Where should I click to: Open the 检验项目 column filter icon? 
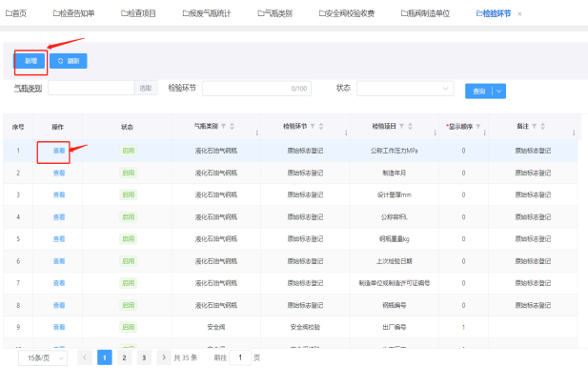pos(401,127)
